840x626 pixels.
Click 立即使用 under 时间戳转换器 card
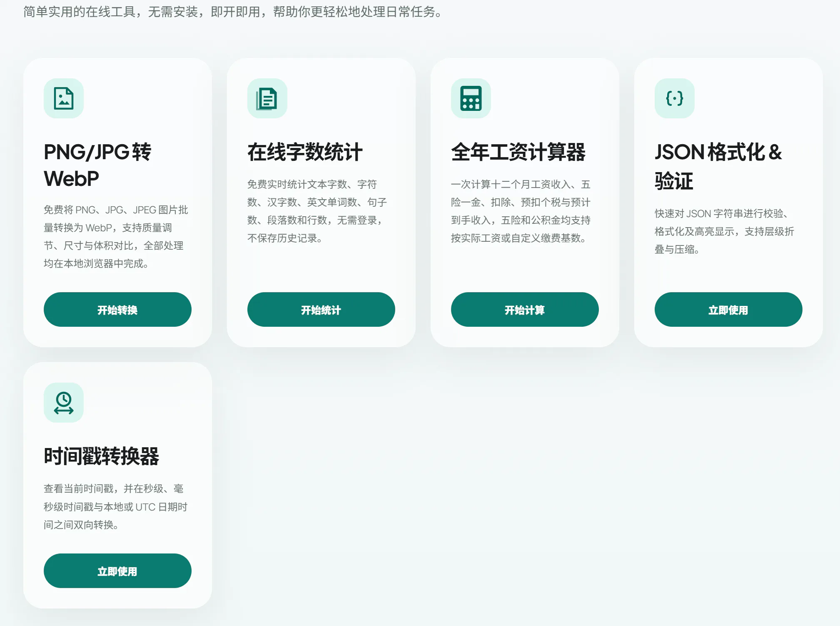pyautogui.click(x=117, y=571)
